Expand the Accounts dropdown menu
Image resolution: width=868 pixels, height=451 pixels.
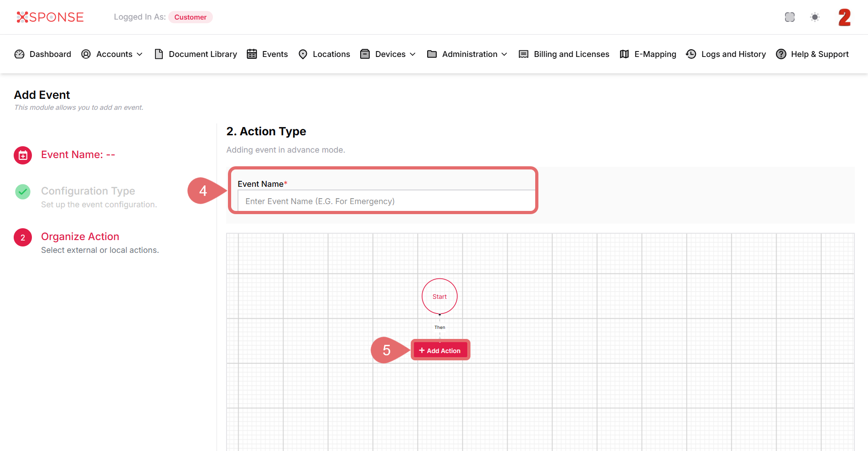click(112, 54)
